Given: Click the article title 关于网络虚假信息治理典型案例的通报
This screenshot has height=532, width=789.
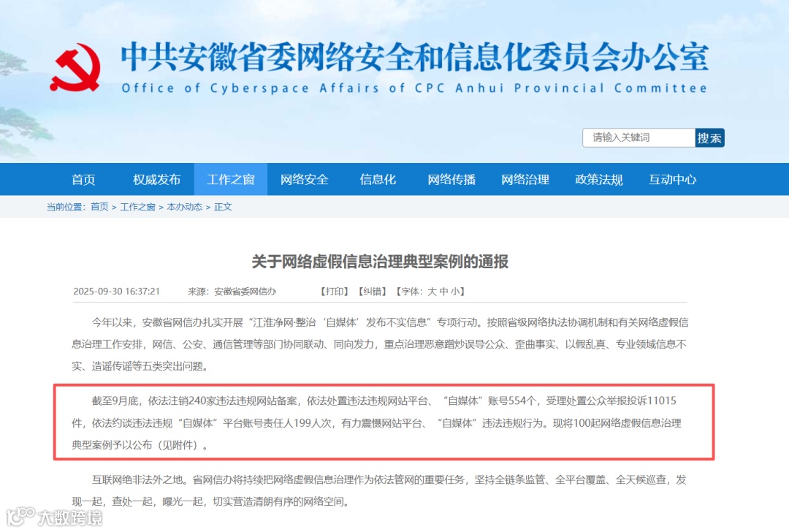Looking at the screenshot, I should (380, 262).
